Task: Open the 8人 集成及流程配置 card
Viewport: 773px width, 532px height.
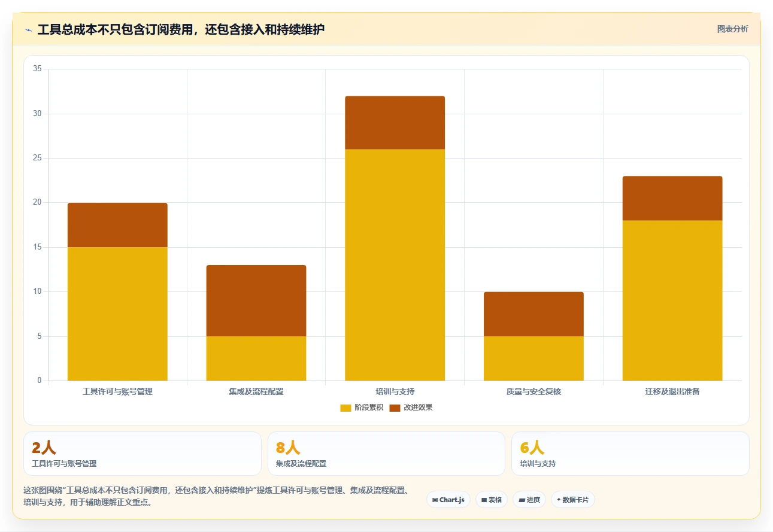Action: coord(386,454)
